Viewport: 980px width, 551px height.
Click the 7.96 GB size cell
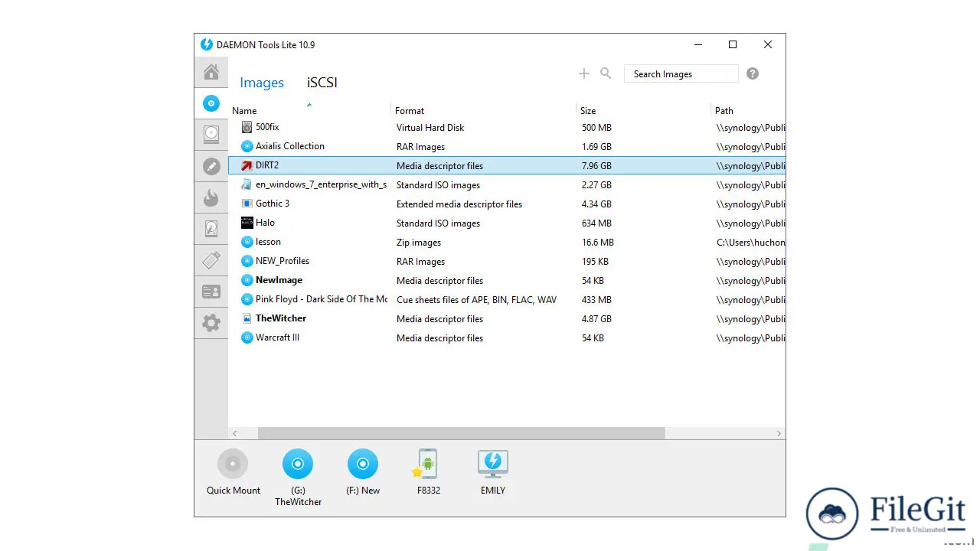pyautogui.click(x=596, y=166)
